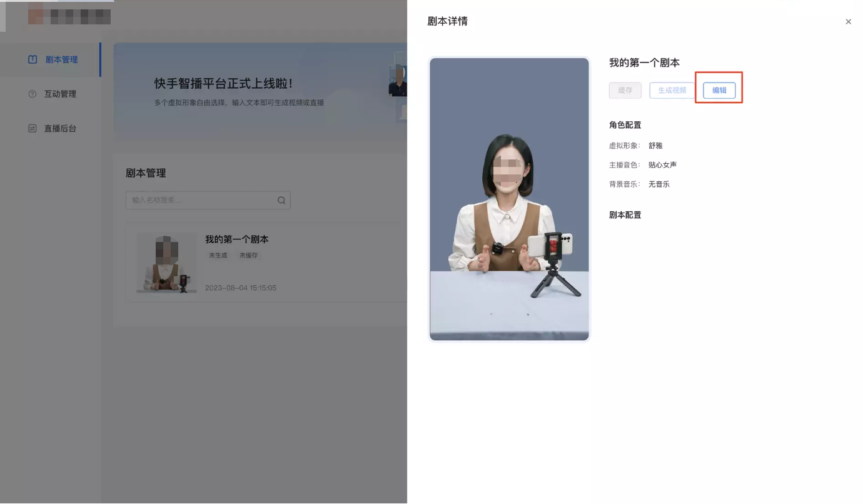This screenshot has width=863, height=504.
Task: Open the 我的第一个剧本 script card
Action: pyautogui.click(x=238, y=239)
